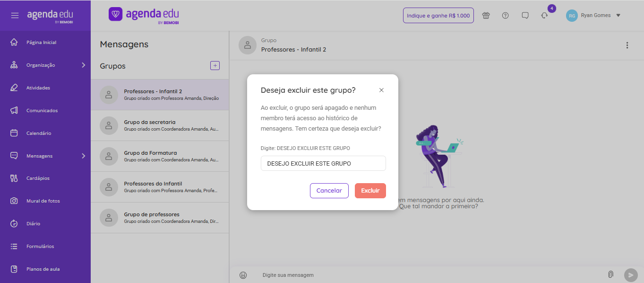Click the Cancelar button
The image size is (644, 283).
tap(329, 190)
